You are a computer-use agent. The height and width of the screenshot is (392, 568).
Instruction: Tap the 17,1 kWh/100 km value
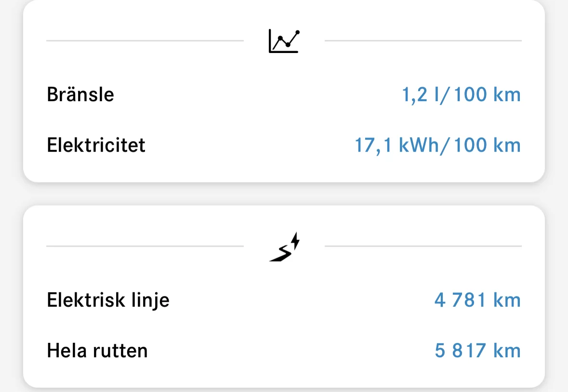(437, 145)
